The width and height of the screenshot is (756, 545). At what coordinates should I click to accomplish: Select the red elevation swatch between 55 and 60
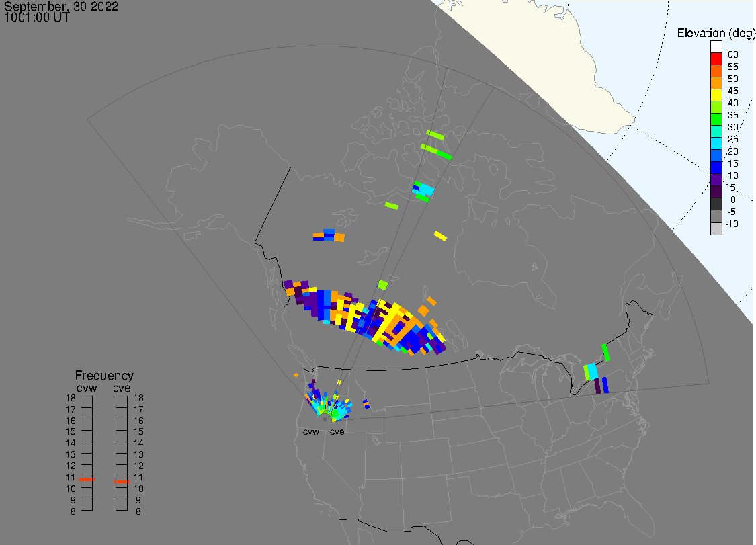(x=716, y=59)
